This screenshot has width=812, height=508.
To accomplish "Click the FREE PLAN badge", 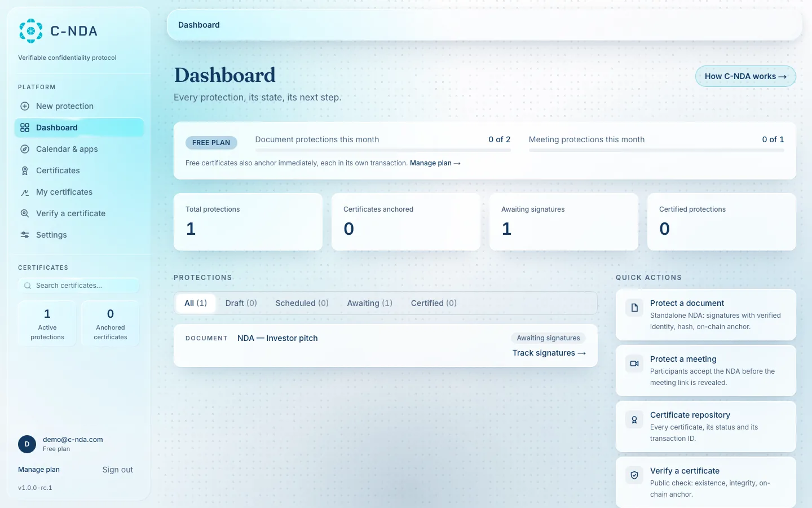I will click(x=211, y=143).
